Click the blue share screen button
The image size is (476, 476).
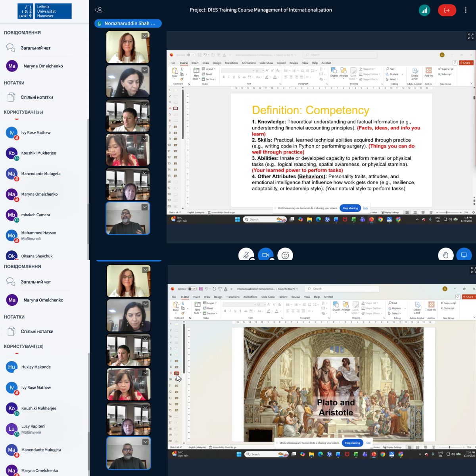464,255
